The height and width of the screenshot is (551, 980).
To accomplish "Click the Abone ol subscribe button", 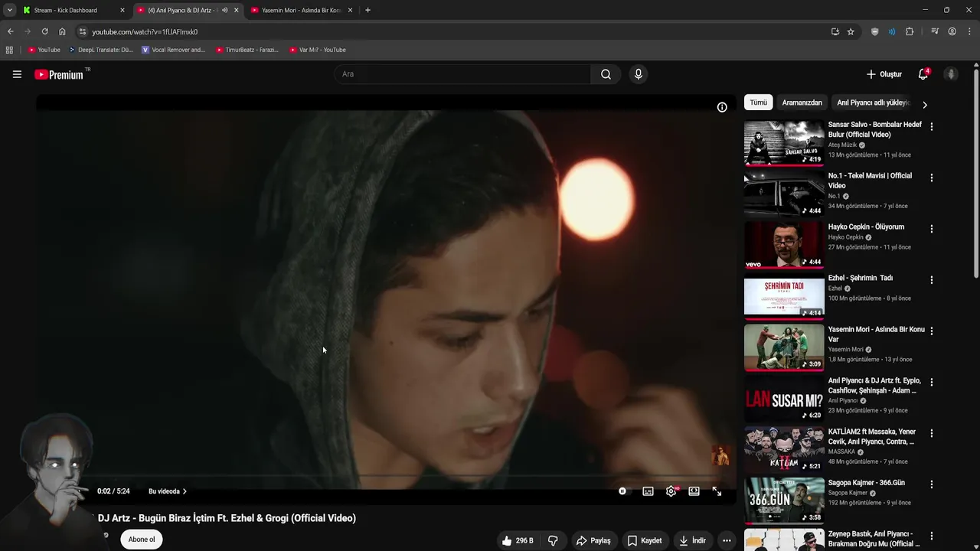I will point(142,540).
